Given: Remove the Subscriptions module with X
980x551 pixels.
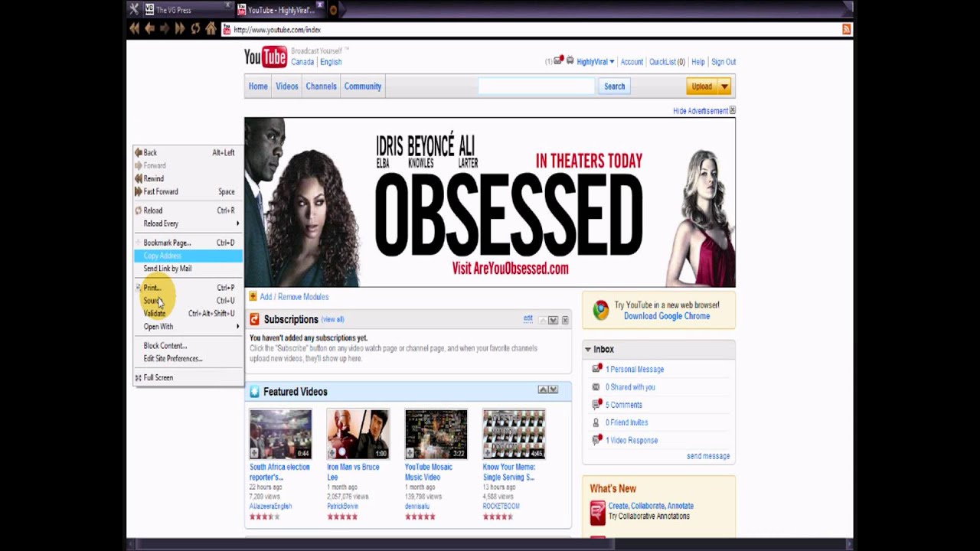Looking at the screenshot, I should click(x=565, y=320).
